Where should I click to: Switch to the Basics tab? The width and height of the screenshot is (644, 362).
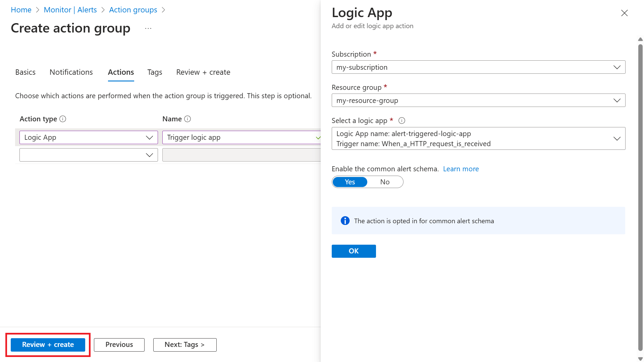click(x=25, y=72)
